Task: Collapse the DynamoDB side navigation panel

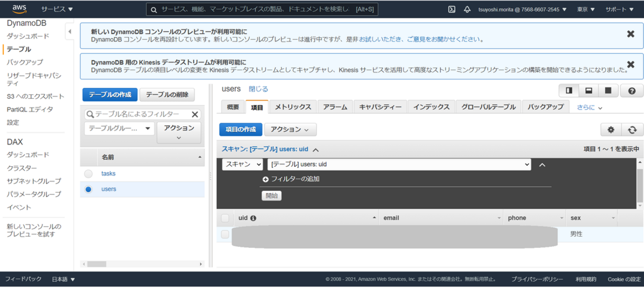Action: pyautogui.click(x=70, y=32)
